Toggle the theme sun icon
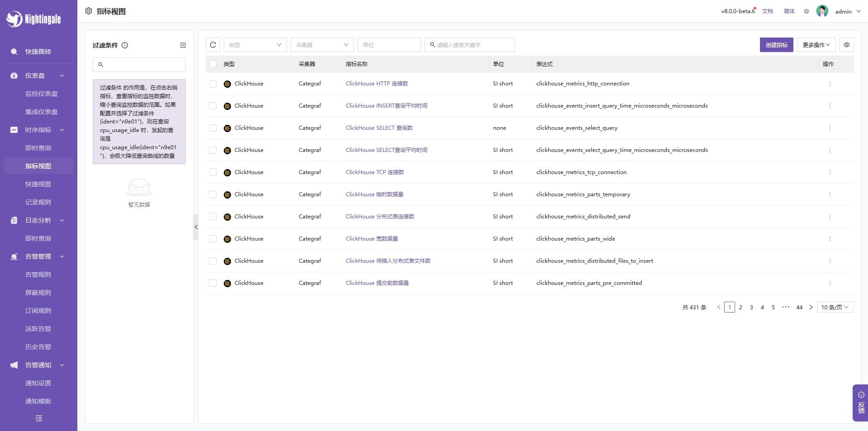The width and height of the screenshot is (868, 431). (x=807, y=11)
